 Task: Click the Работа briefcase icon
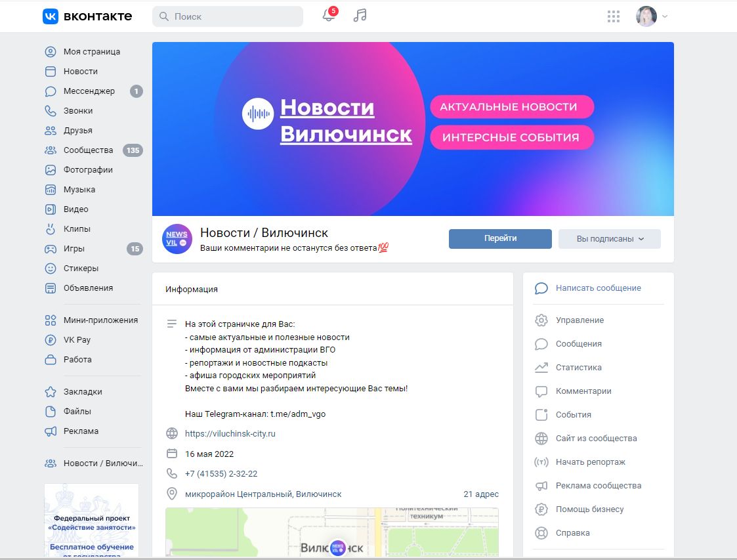[51, 360]
